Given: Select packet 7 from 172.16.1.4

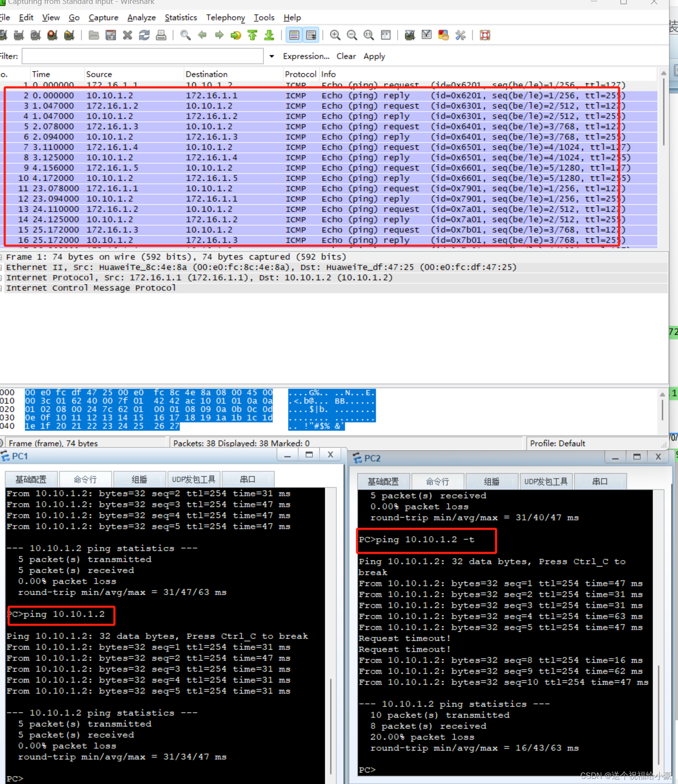Looking at the screenshot, I should pyautogui.click(x=329, y=147).
